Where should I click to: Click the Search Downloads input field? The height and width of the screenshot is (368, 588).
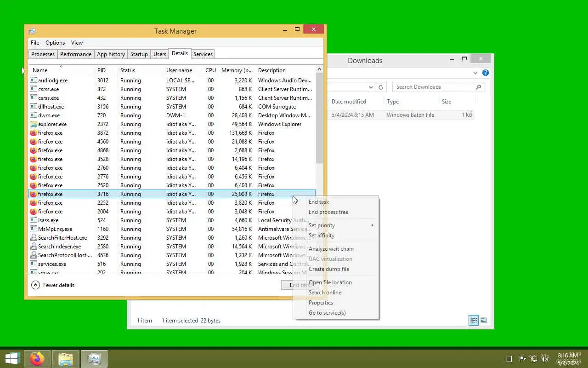434,87
